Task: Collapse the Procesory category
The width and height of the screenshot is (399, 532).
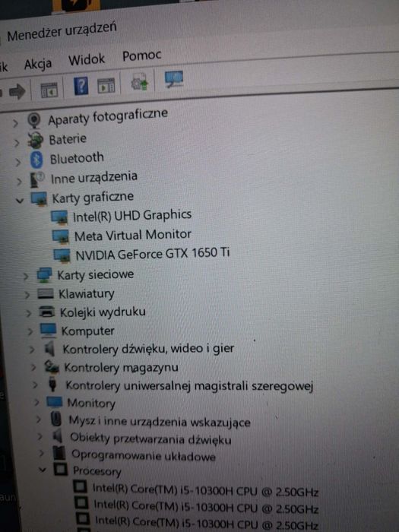Action: [x=42, y=470]
